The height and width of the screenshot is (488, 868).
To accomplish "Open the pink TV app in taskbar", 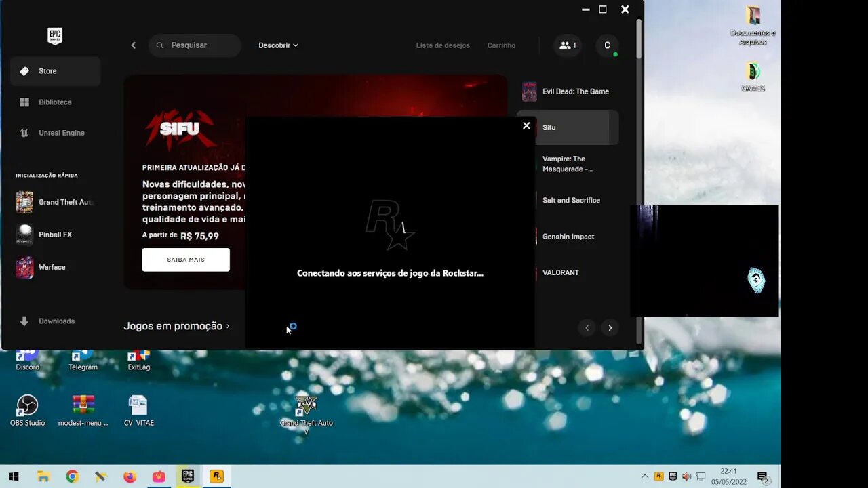I will 159,476.
